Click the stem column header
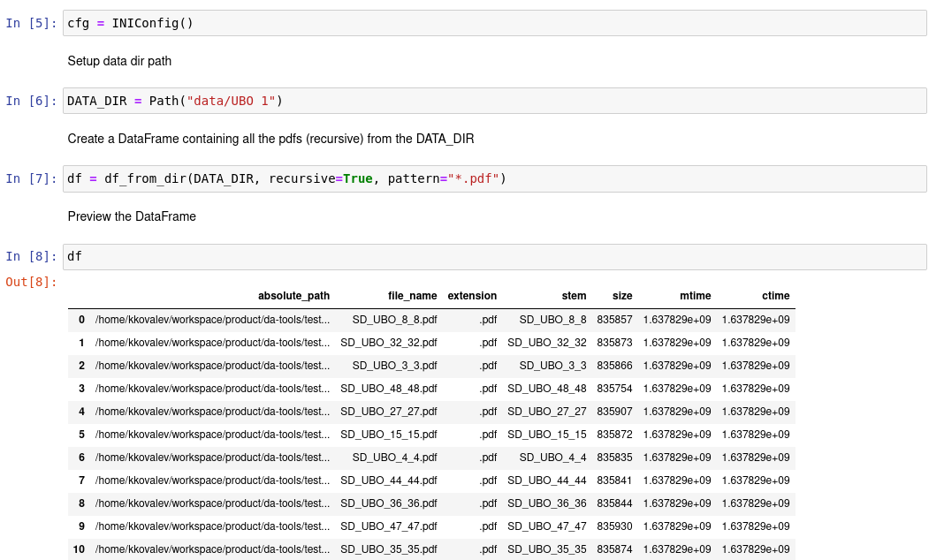944x560 pixels. click(574, 296)
